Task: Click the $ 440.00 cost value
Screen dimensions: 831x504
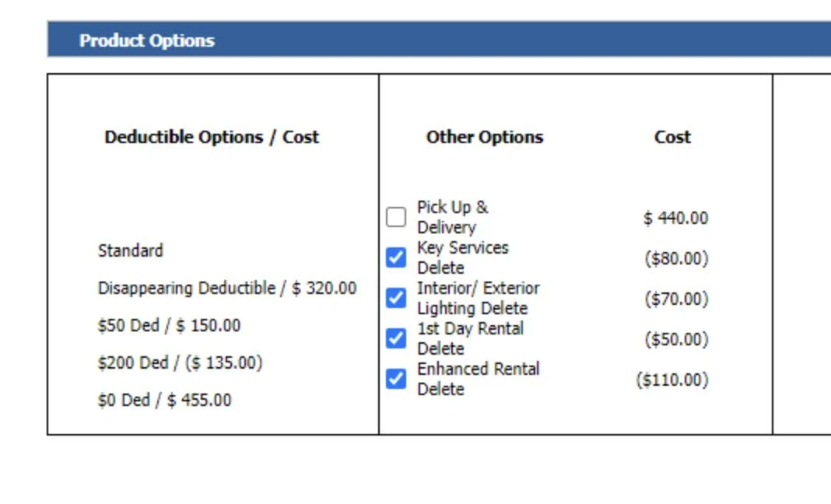Action: pyautogui.click(x=675, y=218)
